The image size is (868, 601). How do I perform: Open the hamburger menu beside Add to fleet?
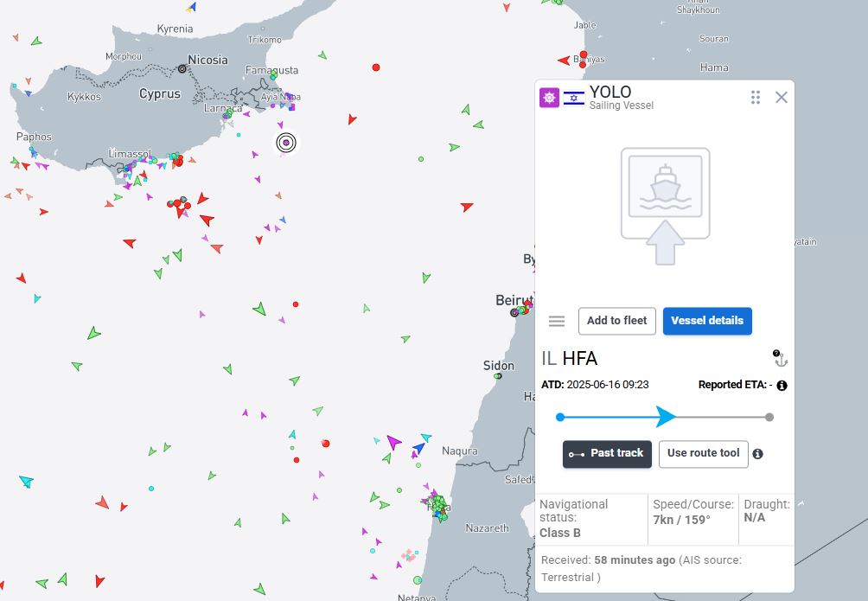pyautogui.click(x=557, y=322)
